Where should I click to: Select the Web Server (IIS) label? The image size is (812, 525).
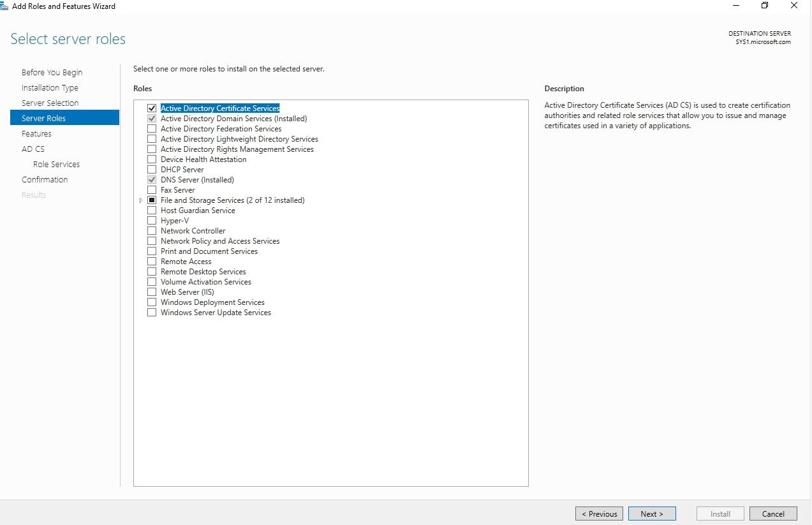point(187,292)
